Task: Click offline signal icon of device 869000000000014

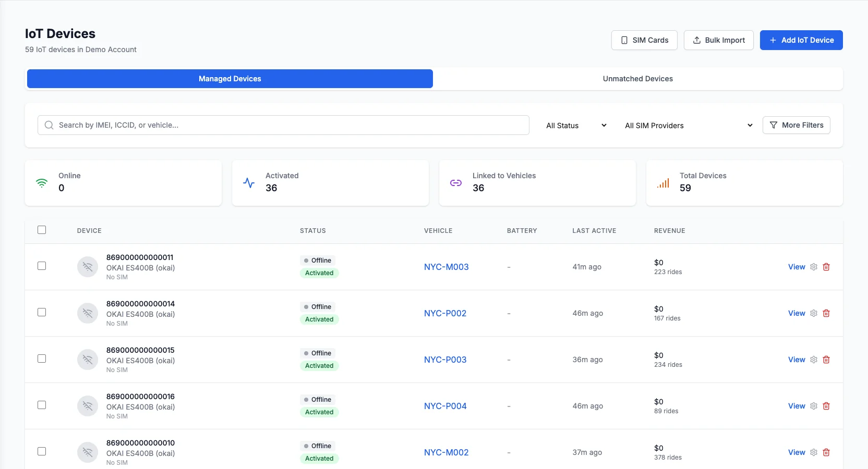Action: (x=88, y=313)
